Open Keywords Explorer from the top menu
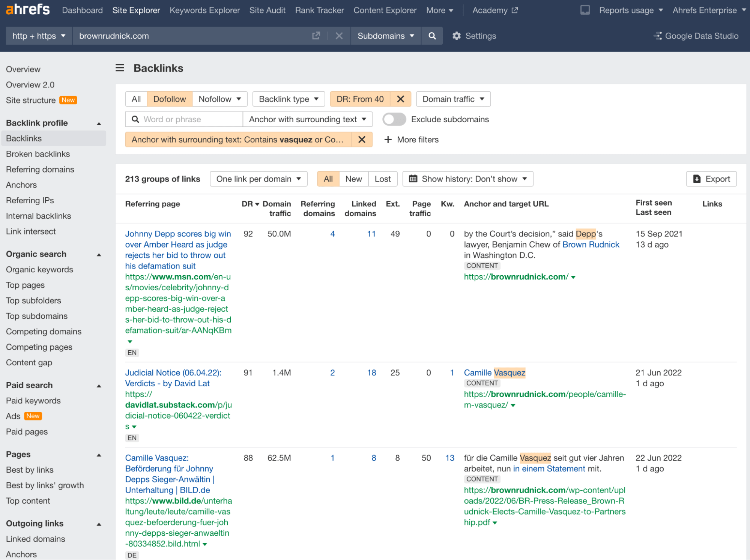 coord(204,10)
